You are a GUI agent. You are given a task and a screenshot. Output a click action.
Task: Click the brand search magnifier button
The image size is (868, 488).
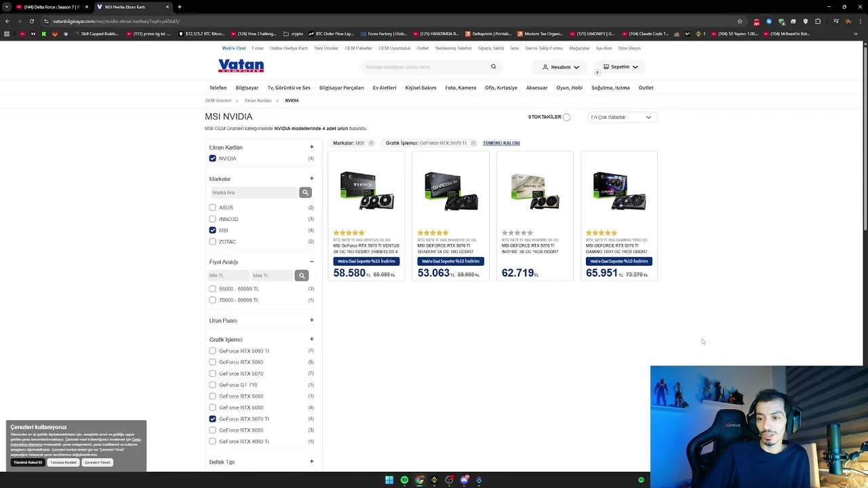pos(305,192)
